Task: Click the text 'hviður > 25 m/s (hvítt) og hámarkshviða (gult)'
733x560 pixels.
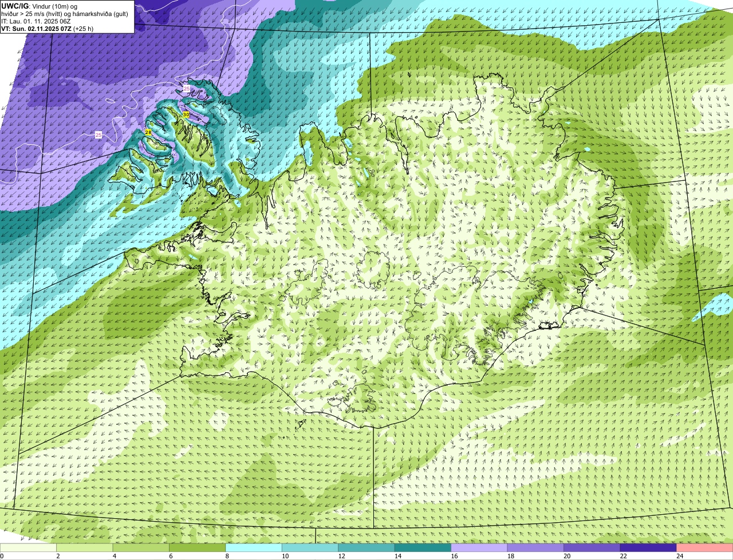Action: tap(65, 14)
